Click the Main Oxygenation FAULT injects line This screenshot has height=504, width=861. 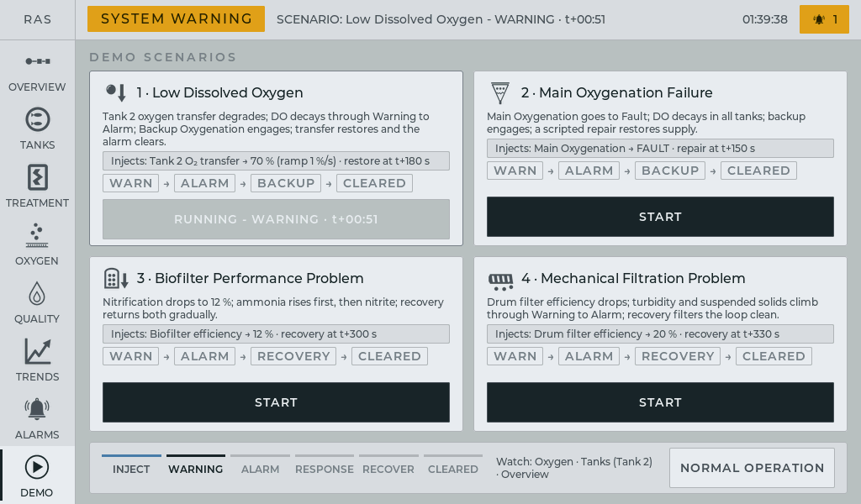click(x=660, y=148)
